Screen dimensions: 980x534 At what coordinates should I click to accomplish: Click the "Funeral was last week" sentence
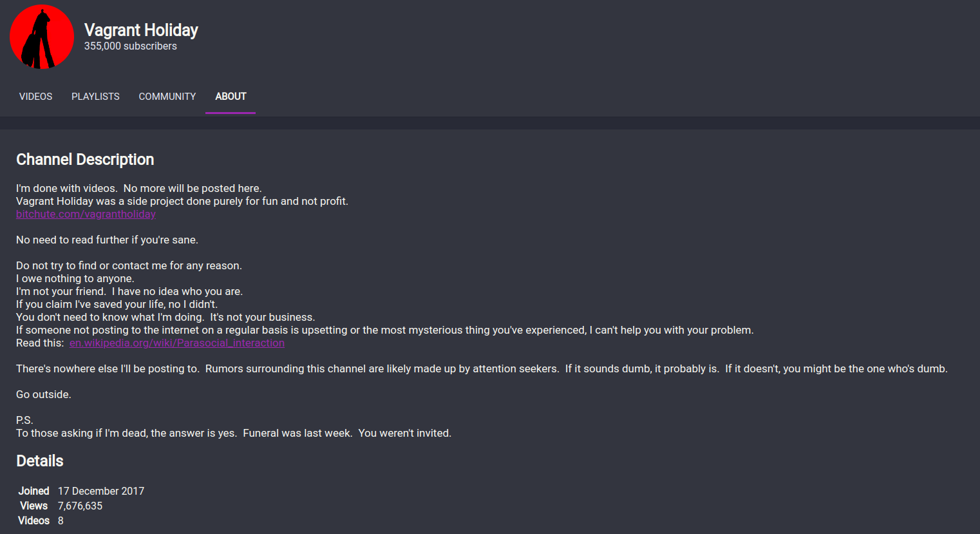point(297,434)
